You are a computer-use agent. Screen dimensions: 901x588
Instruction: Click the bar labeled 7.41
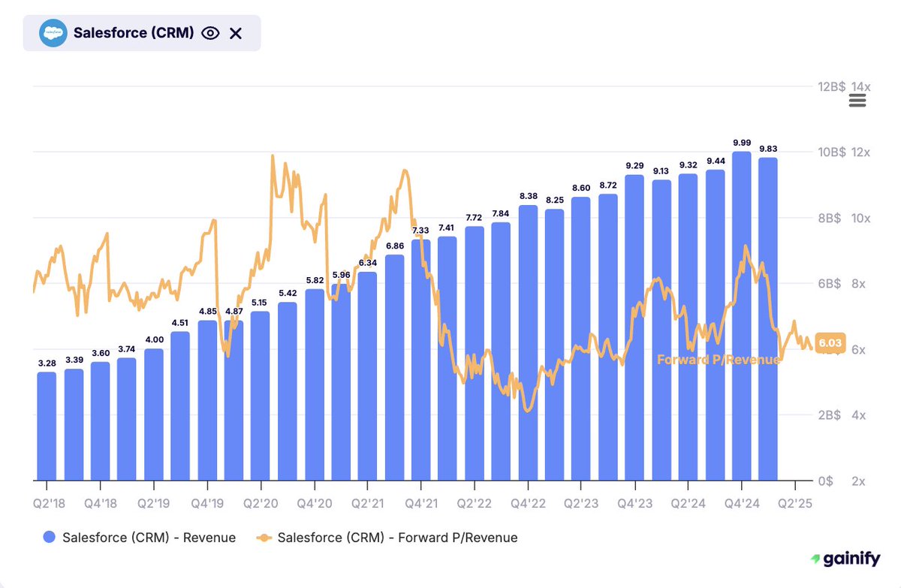coord(447,359)
